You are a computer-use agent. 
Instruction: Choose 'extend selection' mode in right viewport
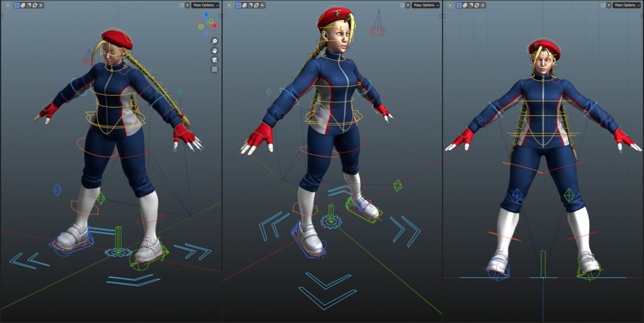click(x=465, y=5)
